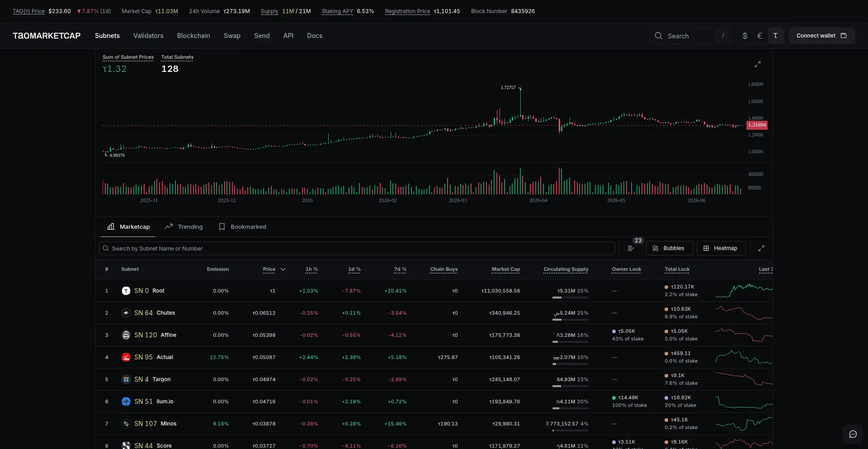Viewport: 868px width, 449px height.
Task: Click the SN 107 Minos logo icon
Action: [x=126, y=424]
